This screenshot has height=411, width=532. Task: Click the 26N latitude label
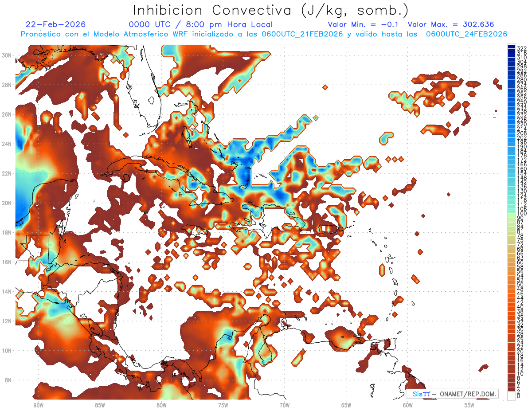coord(7,114)
